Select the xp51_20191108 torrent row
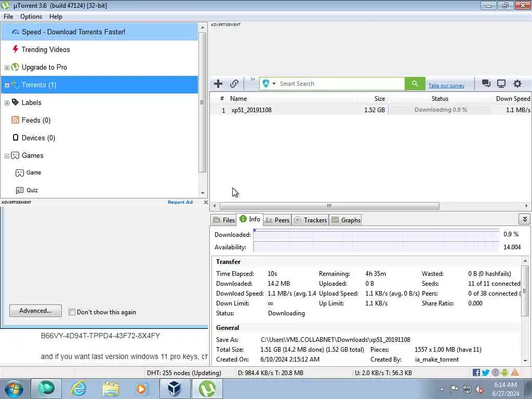 coord(370,110)
